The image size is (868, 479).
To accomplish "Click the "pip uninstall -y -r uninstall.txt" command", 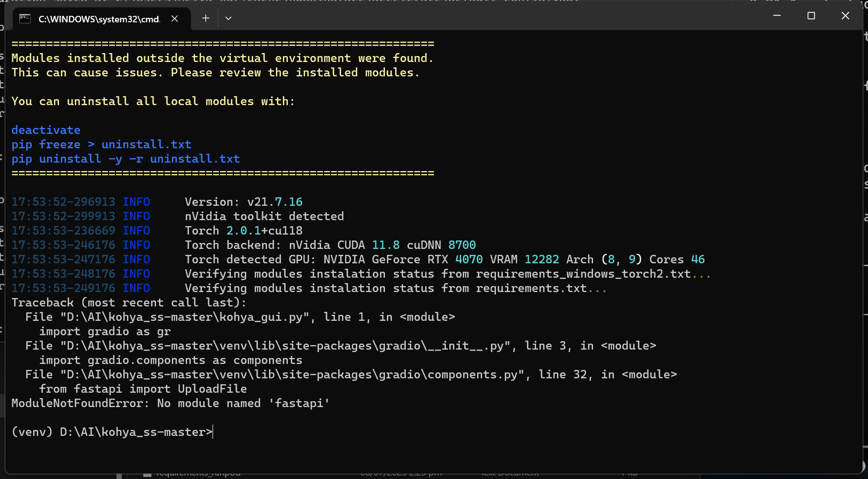I will 126,159.
